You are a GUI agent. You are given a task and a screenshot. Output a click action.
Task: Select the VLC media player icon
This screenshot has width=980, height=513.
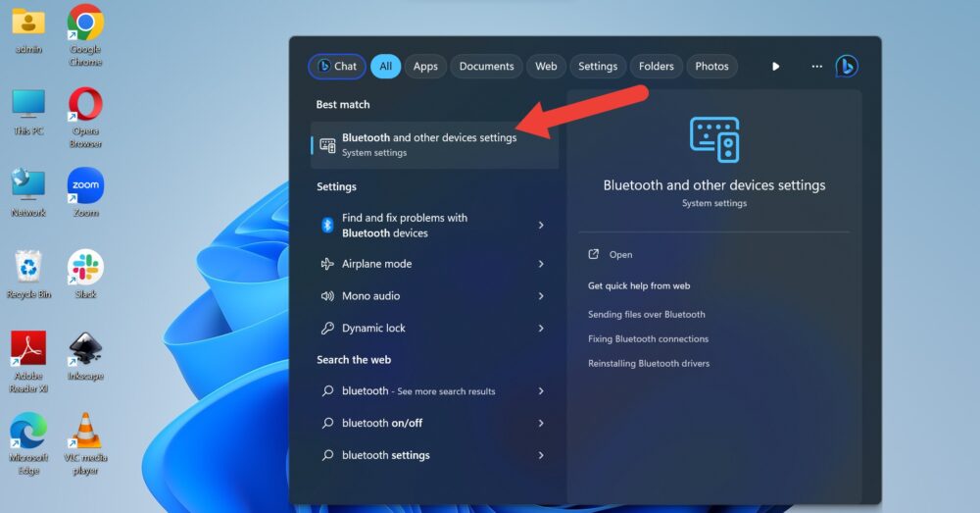point(85,443)
